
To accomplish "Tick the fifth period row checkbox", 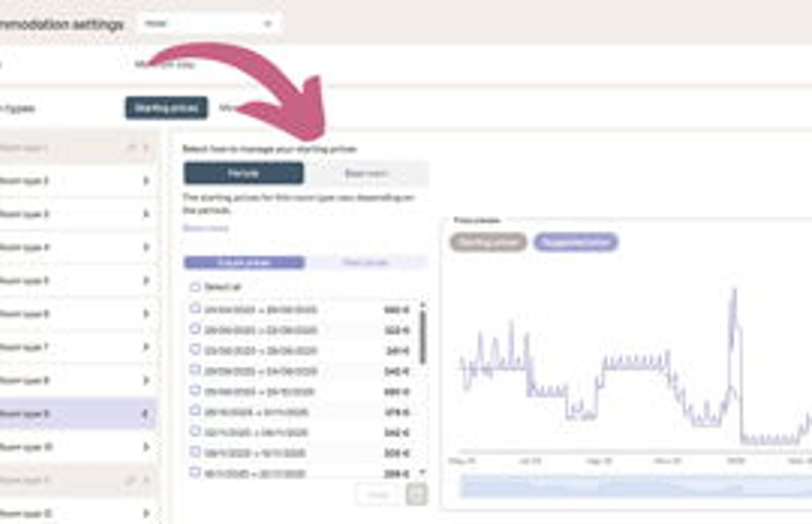I will point(195,390).
